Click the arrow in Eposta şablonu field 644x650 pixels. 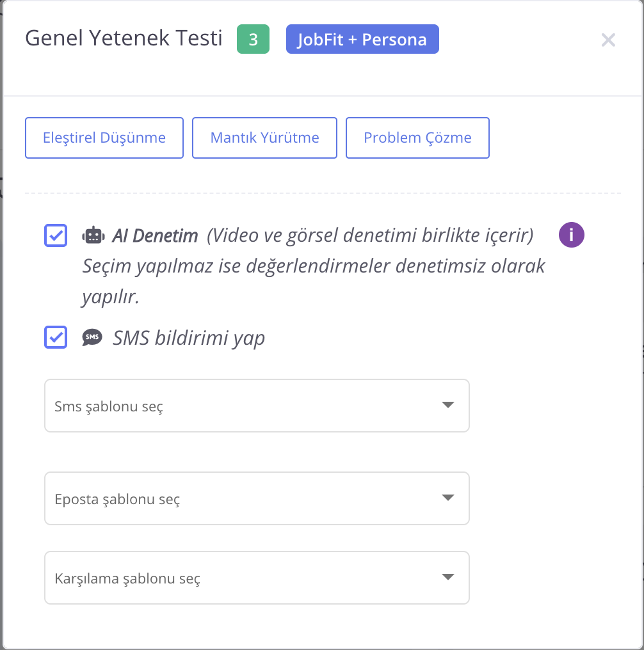(448, 498)
